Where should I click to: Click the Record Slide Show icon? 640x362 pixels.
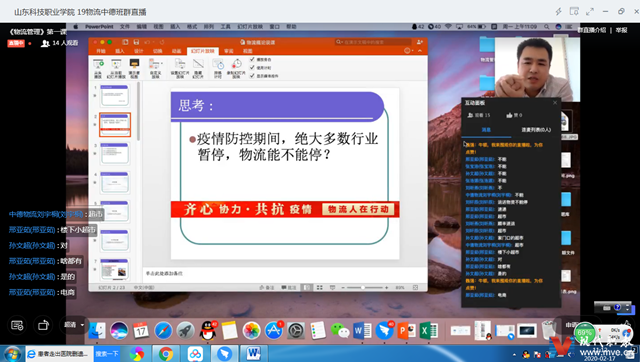[236, 68]
